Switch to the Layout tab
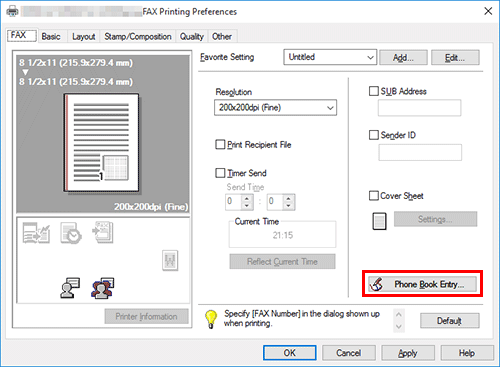 pos(83,36)
